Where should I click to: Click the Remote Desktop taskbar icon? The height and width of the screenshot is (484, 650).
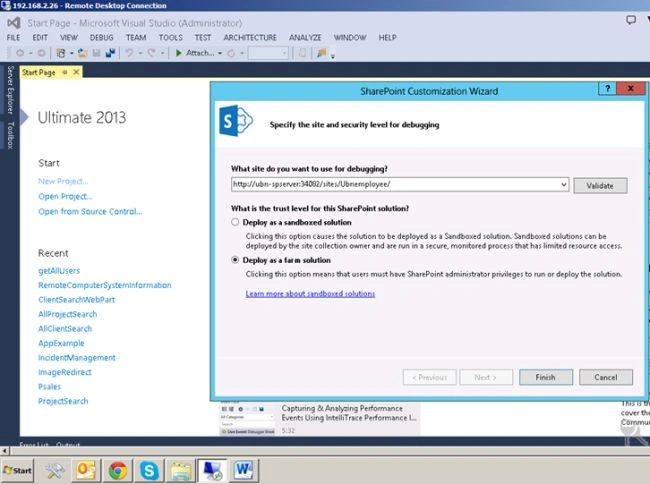point(212,470)
